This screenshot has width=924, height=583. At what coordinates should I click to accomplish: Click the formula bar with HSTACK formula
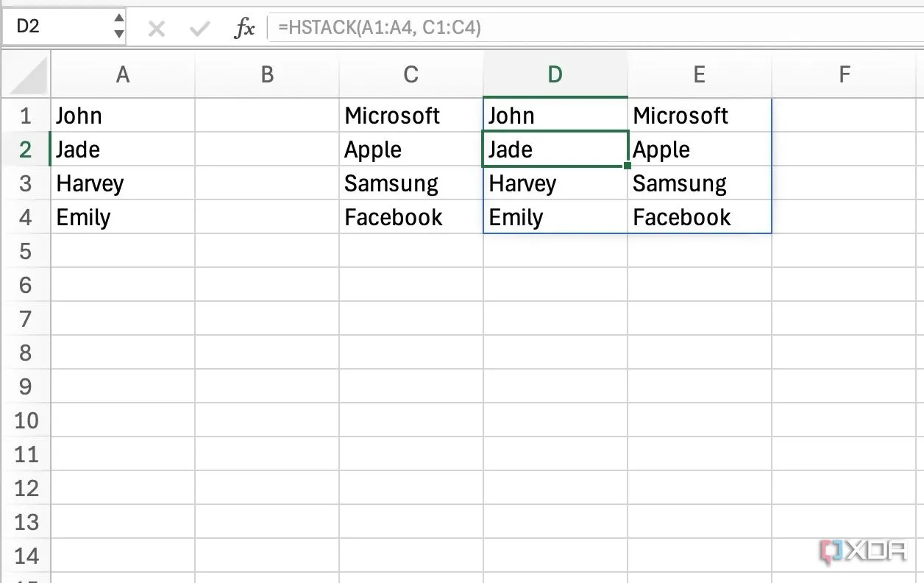tap(589, 29)
